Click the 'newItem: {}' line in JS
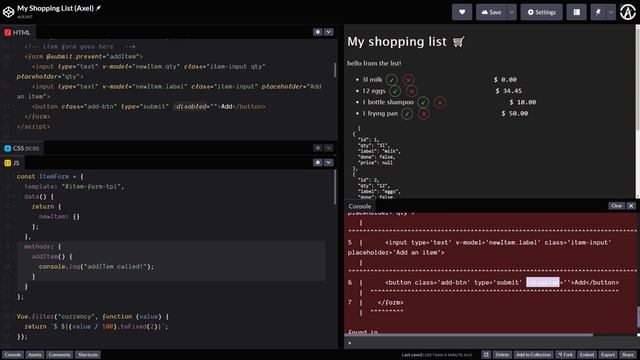Image resolution: width=640 pixels, height=360 pixels. 59,216
